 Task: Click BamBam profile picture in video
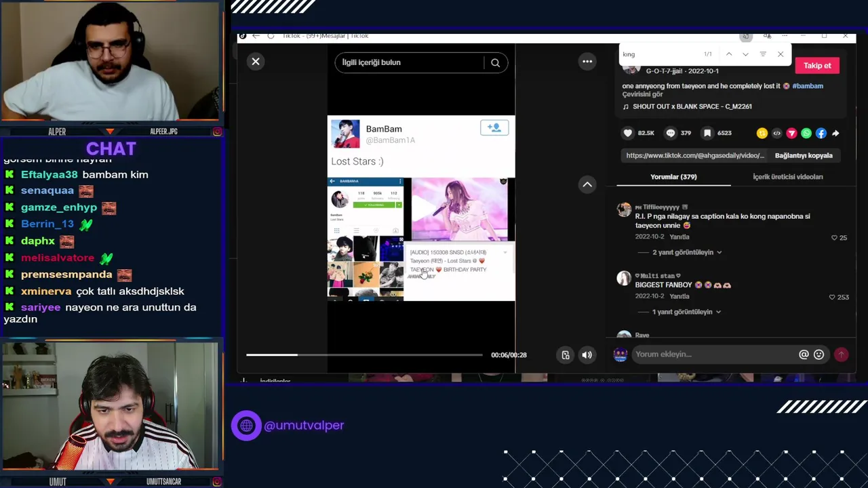(345, 134)
